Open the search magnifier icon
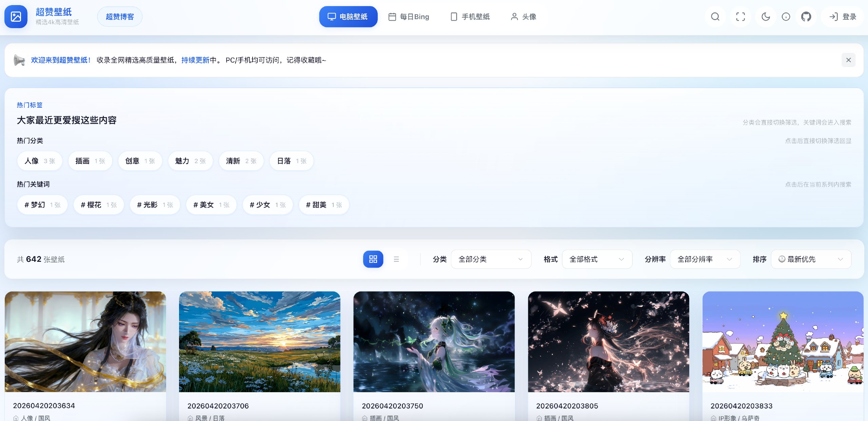 click(715, 17)
